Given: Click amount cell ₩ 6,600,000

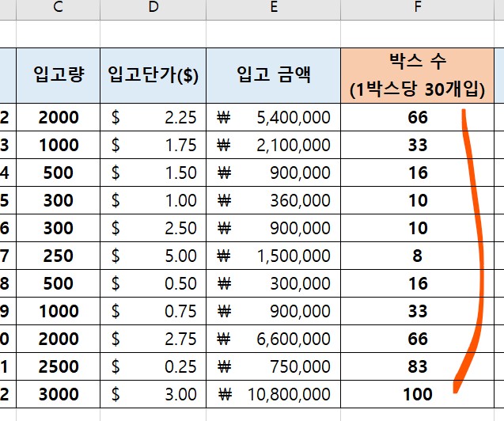Looking at the screenshot, I should point(273,339).
